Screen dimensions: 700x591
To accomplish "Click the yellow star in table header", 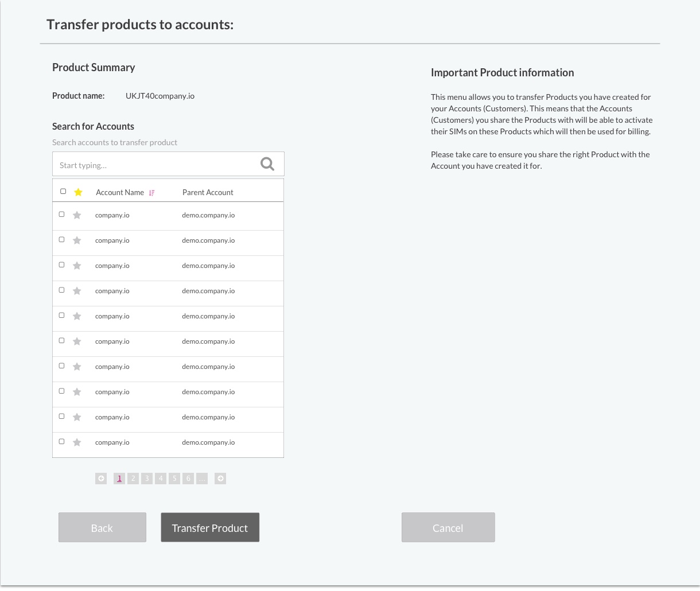I will click(79, 192).
